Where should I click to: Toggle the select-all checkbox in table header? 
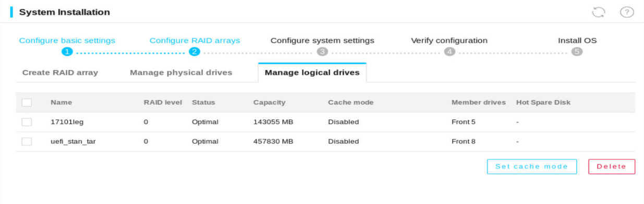[x=27, y=102]
